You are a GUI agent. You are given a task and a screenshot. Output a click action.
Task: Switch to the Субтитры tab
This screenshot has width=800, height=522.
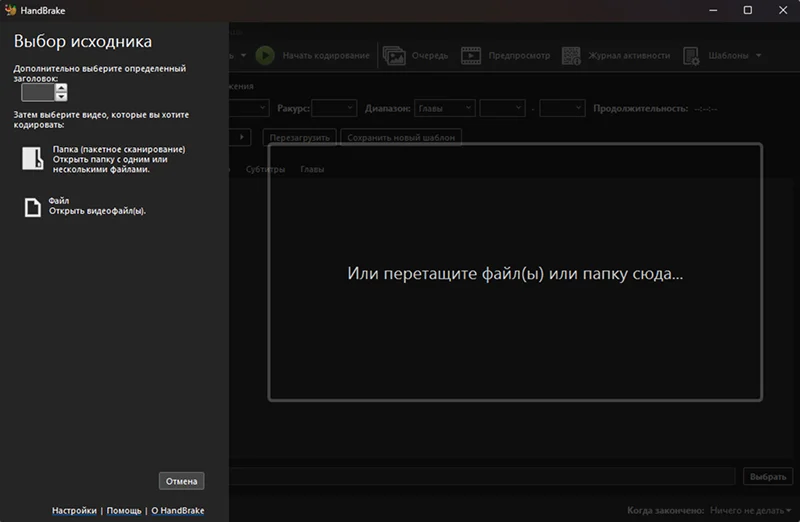point(265,169)
